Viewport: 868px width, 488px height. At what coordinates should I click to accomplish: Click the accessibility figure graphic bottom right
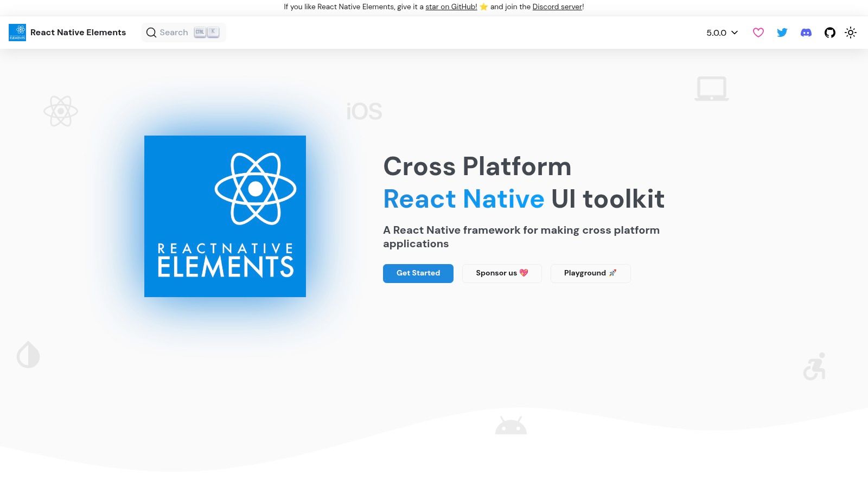tap(815, 367)
